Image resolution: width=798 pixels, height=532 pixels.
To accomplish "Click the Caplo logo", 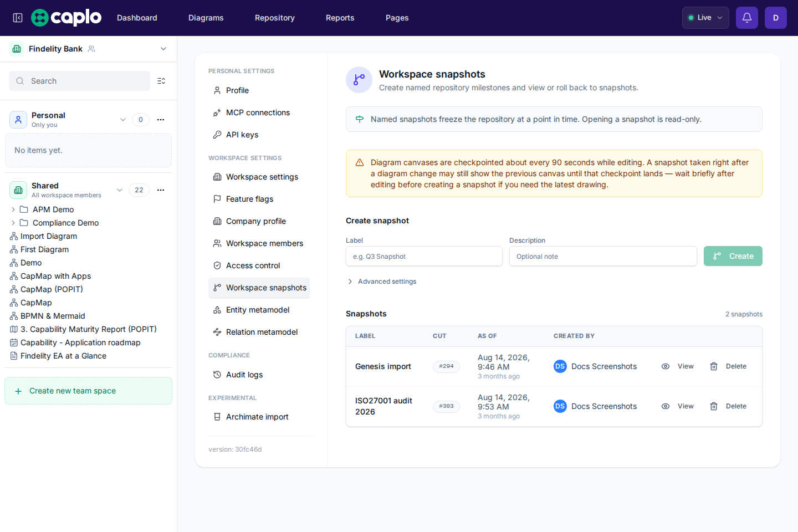I will tap(66, 18).
